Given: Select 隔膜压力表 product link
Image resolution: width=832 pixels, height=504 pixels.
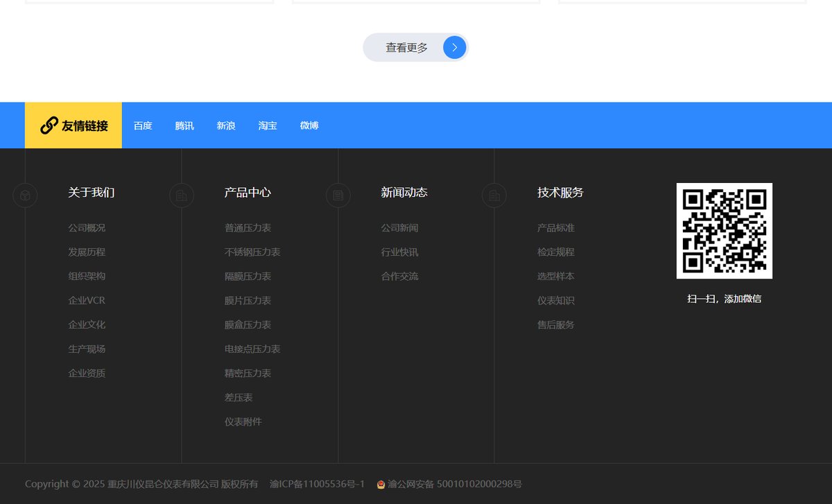Looking at the screenshot, I should click(x=248, y=276).
